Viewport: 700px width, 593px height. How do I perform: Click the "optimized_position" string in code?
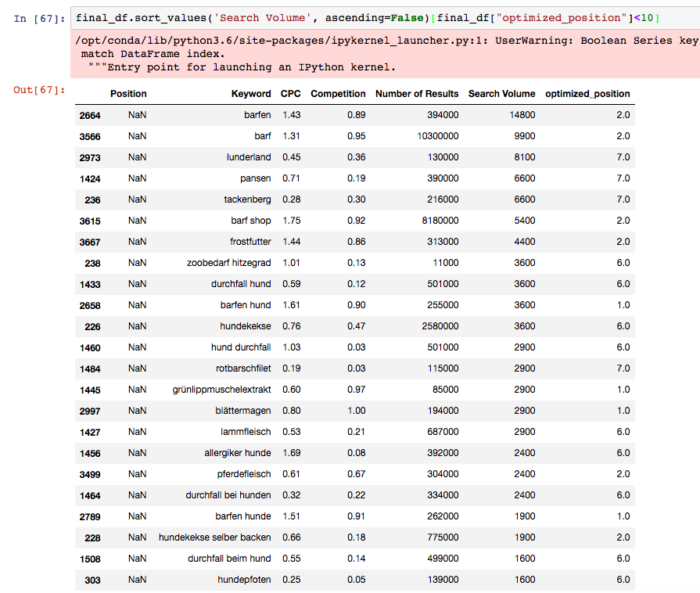(x=561, y=18)
